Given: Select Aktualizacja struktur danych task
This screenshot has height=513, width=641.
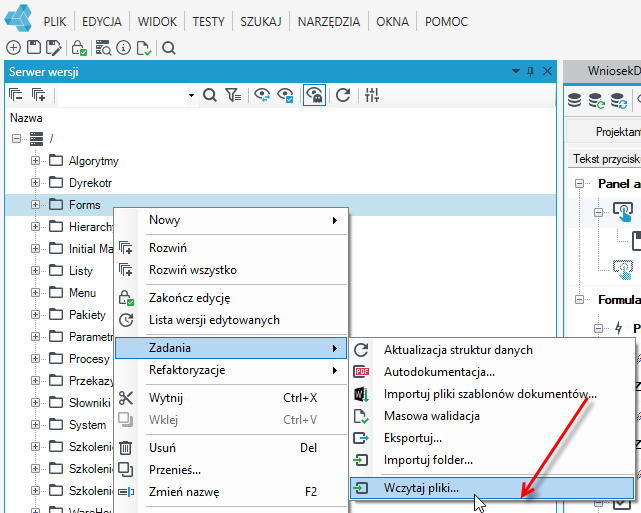Looking at the screenshot, I should (x=492, y=350).
